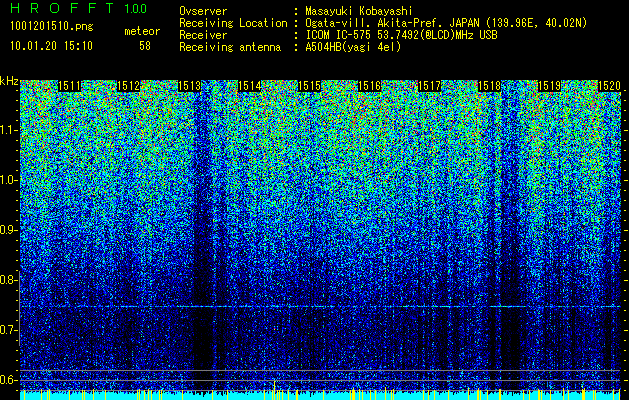Click the Ovserver label
629x400 pixels.
coord(203,11)
